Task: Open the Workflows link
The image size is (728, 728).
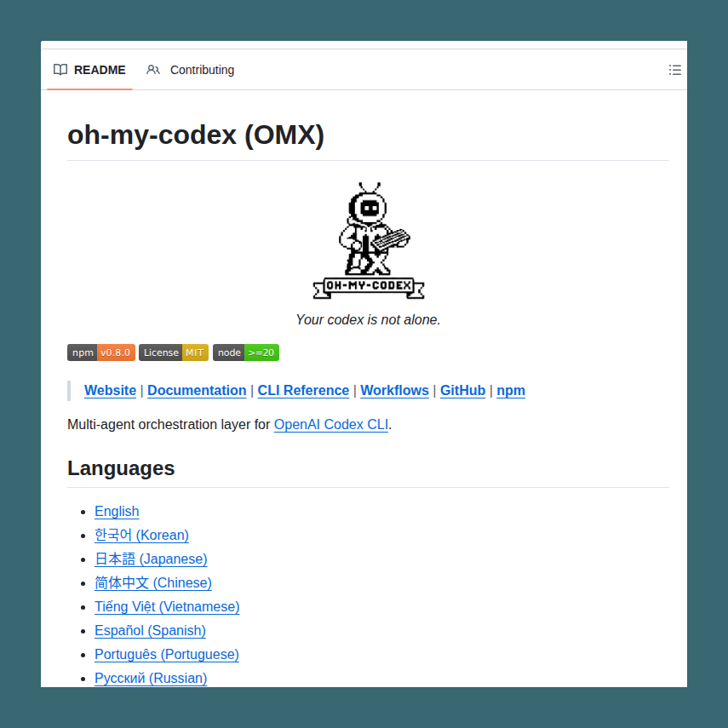Action: [x=394, y=391]
